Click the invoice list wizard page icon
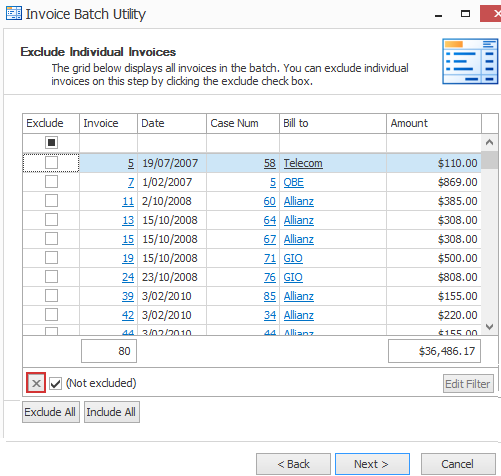The width and height of the screenshot is (501, 476). (x=470, y=61)
